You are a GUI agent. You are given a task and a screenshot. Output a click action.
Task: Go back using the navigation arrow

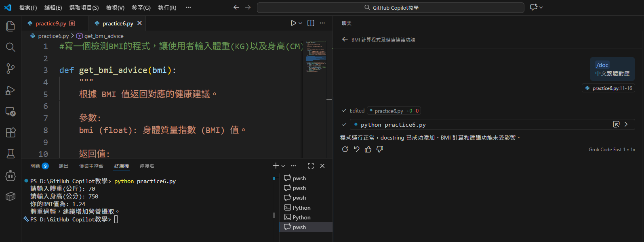(x=236, y=7)
